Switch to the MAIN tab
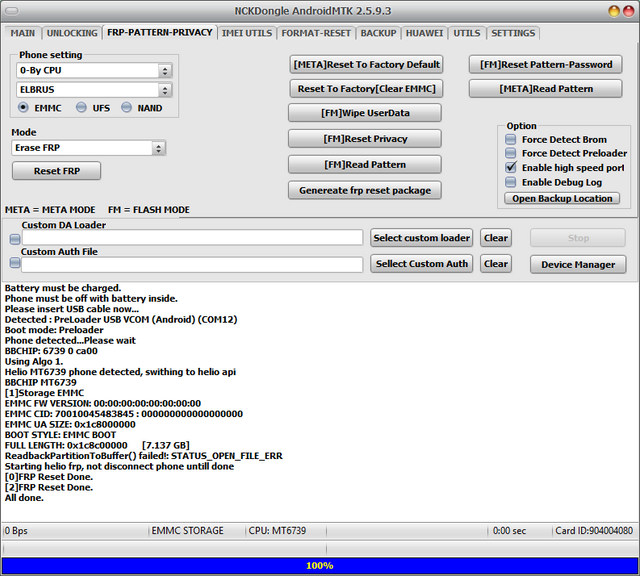 pyautogui.click(x=22, y=33)
